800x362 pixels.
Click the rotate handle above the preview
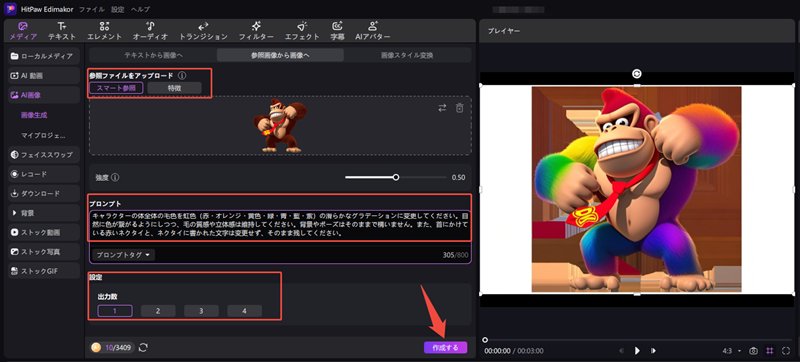click(x=637, y=74)
